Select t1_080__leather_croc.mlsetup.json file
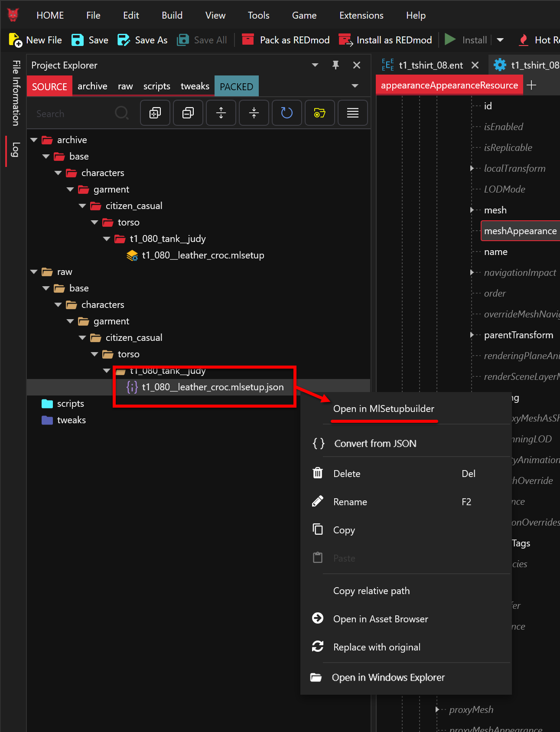560x732 pixels. (x=213, y=387)
